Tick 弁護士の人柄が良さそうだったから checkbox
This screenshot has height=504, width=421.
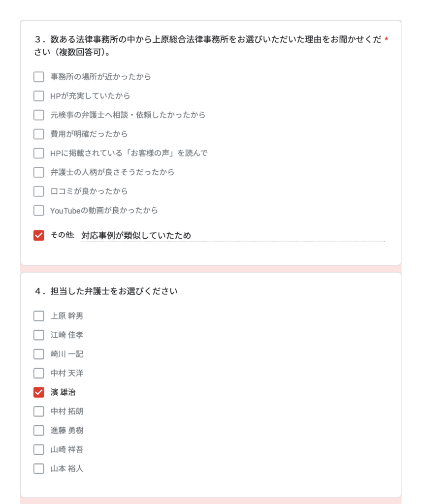(x=39, y=172)
